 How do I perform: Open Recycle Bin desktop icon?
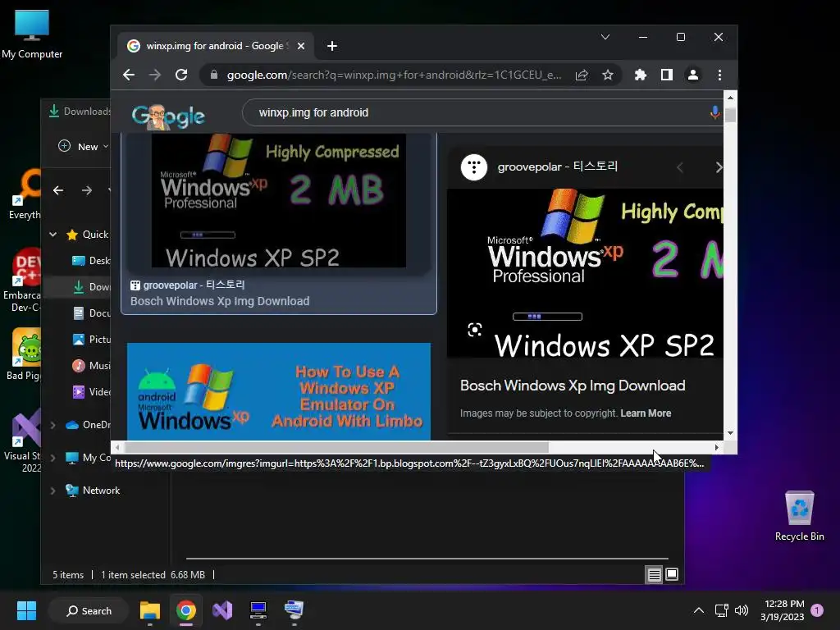click(x=799, y=515)
